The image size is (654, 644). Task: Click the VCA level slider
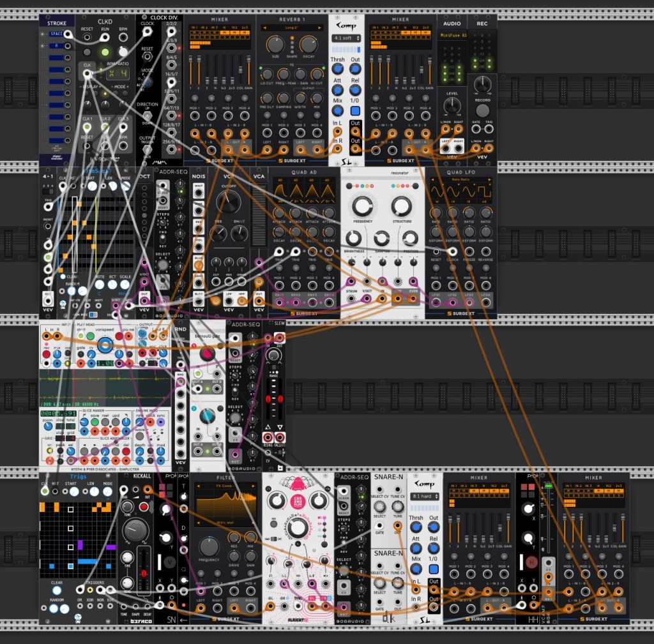point(259,216)
